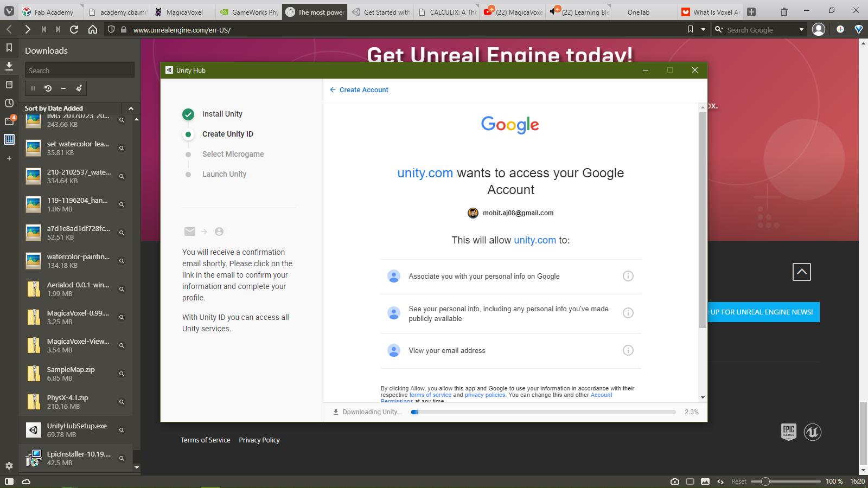Select EpicInstaller-10.19 download entry
The width and height of the screenshot is (868, 488).
(x=75, y=458)
